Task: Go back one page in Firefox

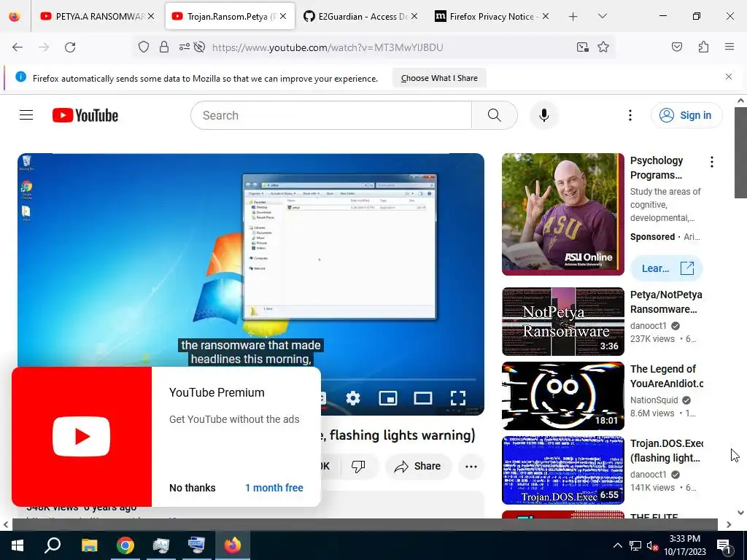Action: click(x=18, y=47)
